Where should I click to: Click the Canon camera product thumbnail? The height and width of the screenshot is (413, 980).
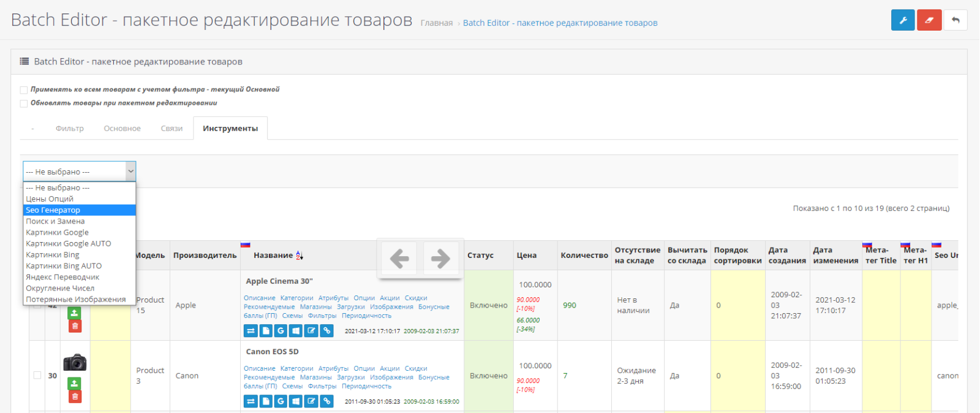[75, 362]
